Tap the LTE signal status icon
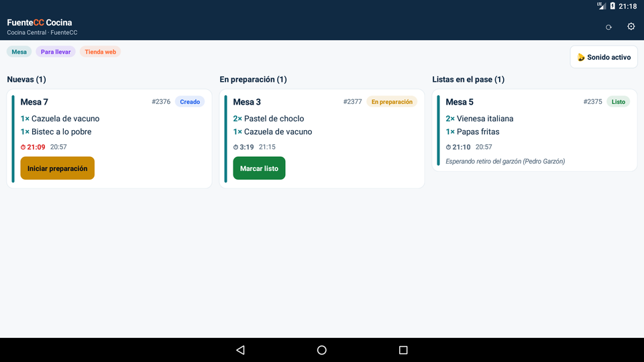This screenshot has height=362, width=644. pyautogui.click(x=601, y=6)
